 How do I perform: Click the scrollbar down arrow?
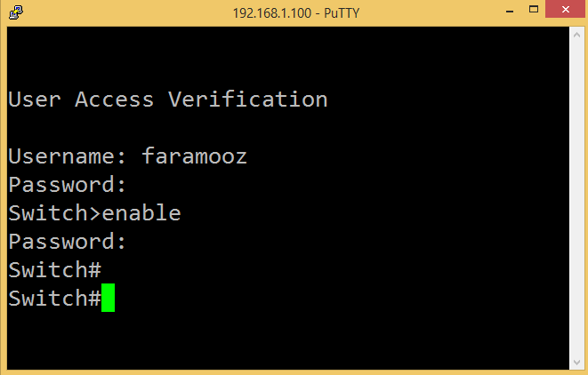coord(576,363)
